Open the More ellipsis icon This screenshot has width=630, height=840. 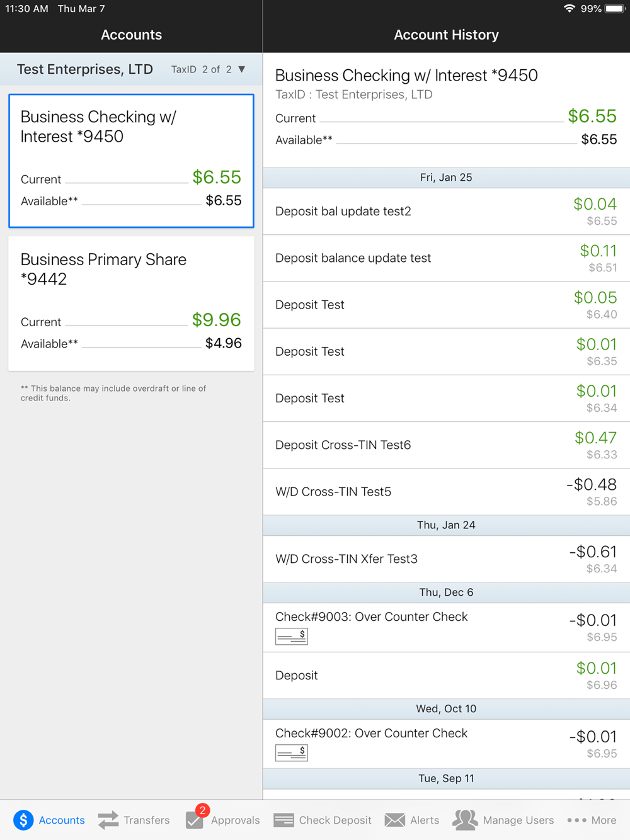click(576, 820)
